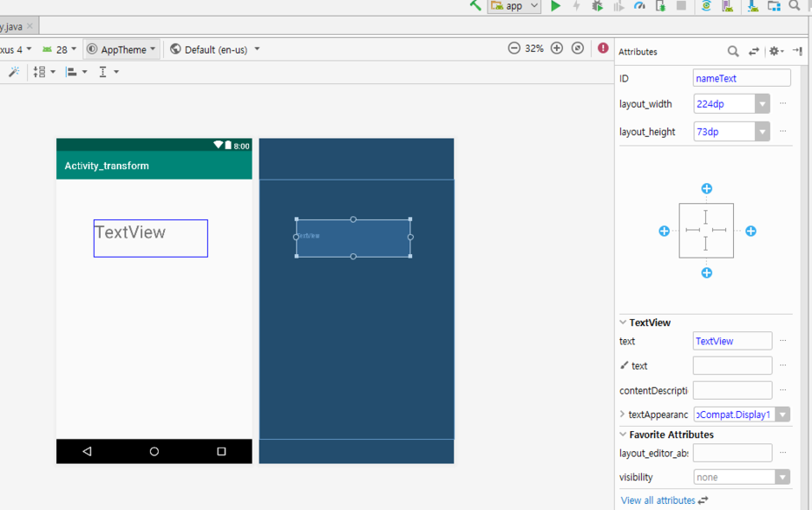Click the Android back button in preview
This screenshot has height=510, width=812.
(87, 452)
